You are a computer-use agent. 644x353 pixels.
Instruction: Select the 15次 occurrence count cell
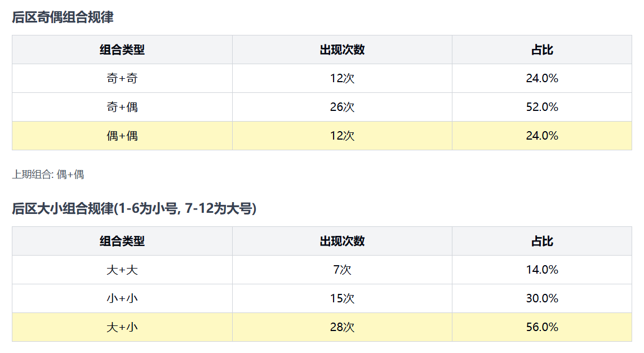[x=342, y=298]
